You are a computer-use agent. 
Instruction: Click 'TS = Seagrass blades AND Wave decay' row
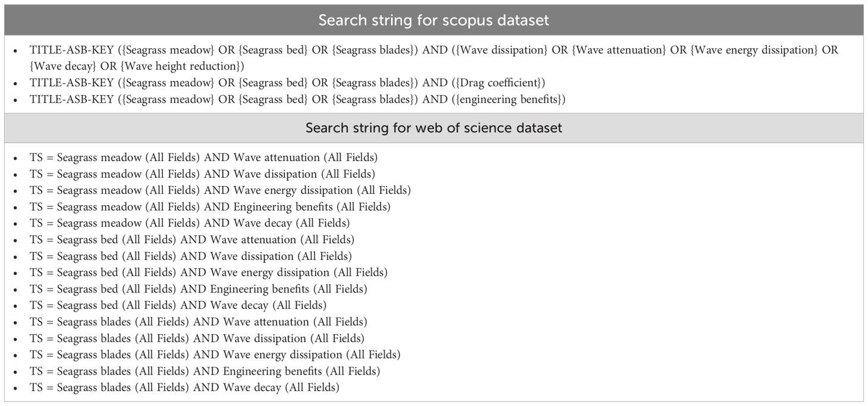pos(185,388)
